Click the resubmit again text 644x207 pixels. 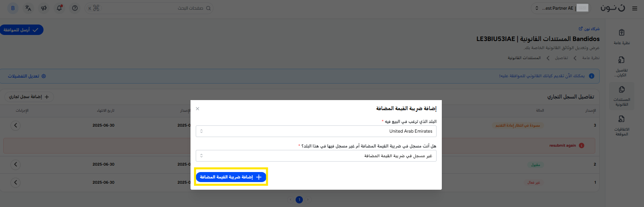[x=563, y=146]
